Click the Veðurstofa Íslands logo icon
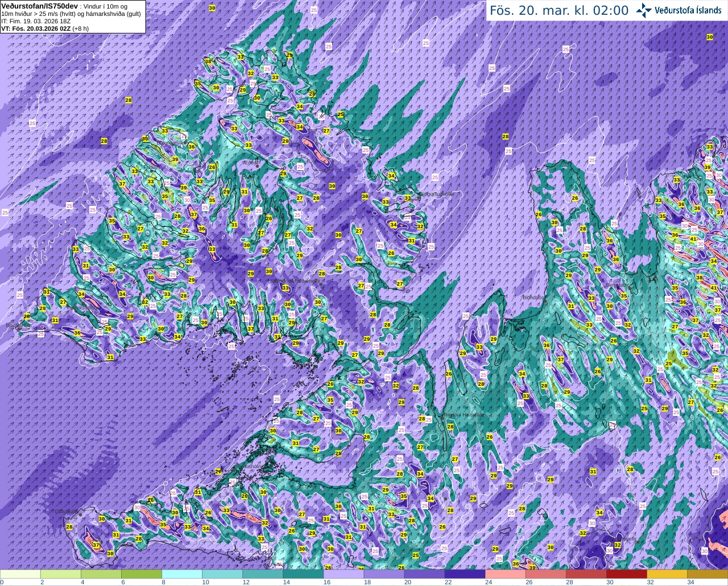This screenshot has width=728, height=586. [x=644, y=10]
